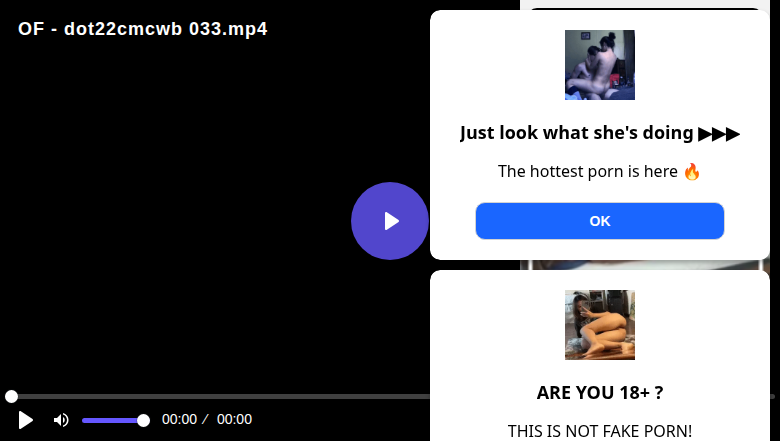Mute audio using the speaker icon
Screen dimensions: 780x441
pyautogui.click(x=61, y=420)
